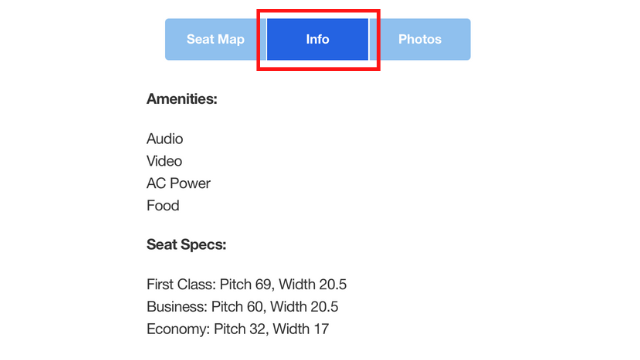Viewport: 640px width, 360px height.
Task: Click Pitch 69 in First Class row
Action: point(246,284)
